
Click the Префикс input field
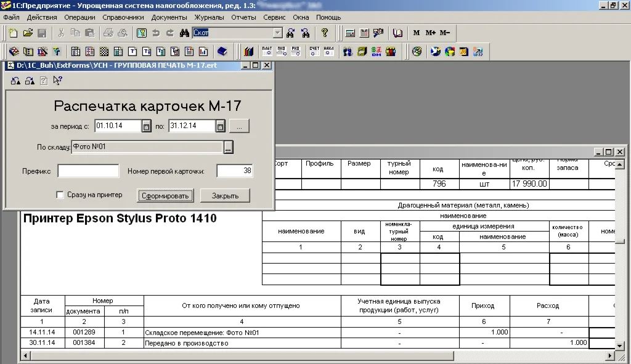[x=88, y=171]
